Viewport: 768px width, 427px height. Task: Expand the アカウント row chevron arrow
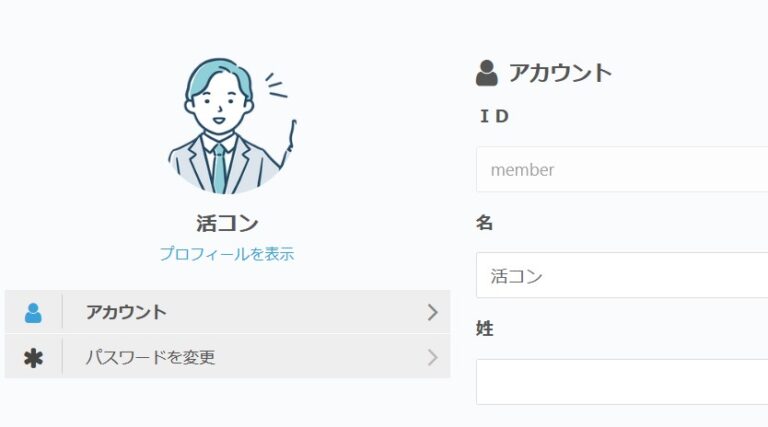pos(432,312)
